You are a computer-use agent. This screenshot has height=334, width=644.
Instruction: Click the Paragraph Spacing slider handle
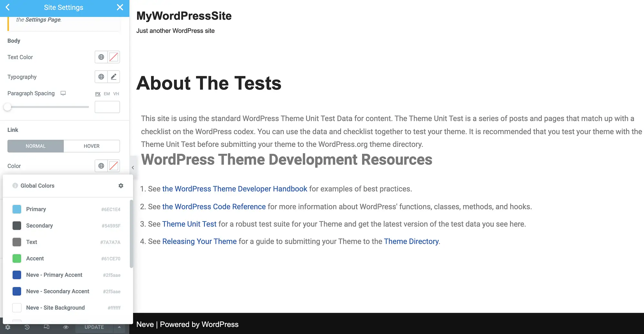pyautogui.click(x=7, y=107)
